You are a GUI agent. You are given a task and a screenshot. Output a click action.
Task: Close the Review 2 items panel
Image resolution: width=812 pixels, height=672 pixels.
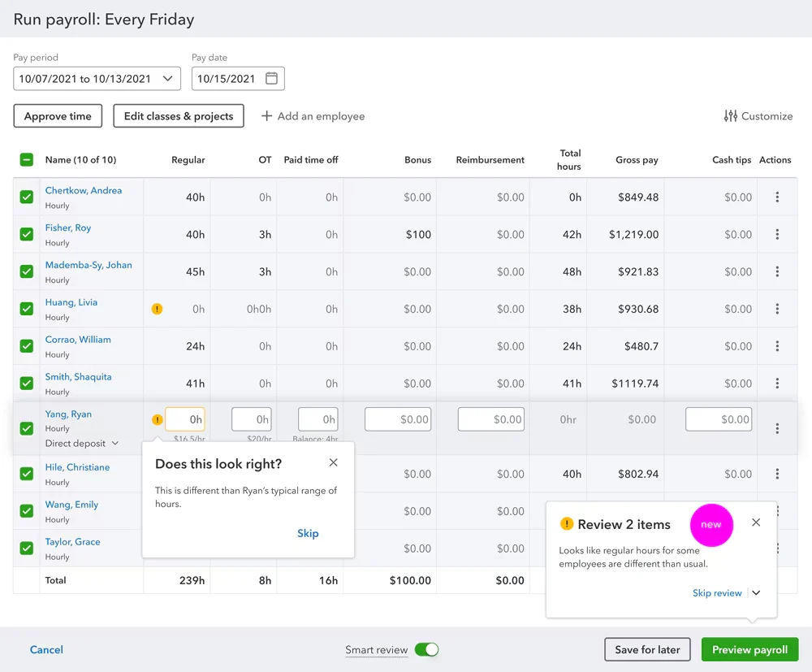[x=756, y=522]
